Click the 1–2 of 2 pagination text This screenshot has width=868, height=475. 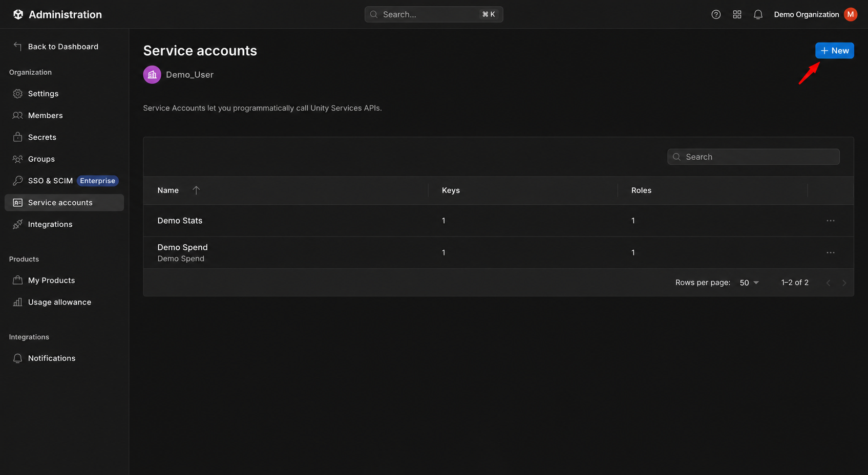[795, 283]
